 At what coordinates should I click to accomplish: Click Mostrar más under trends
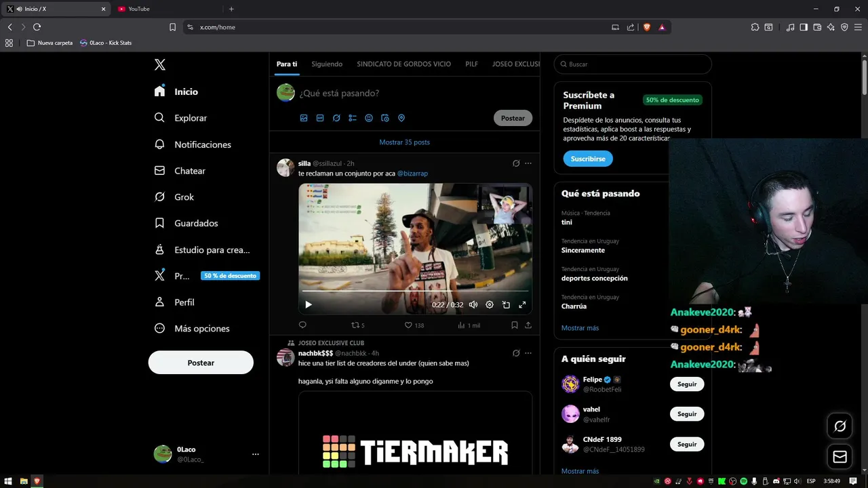click(x=580, y=328)
